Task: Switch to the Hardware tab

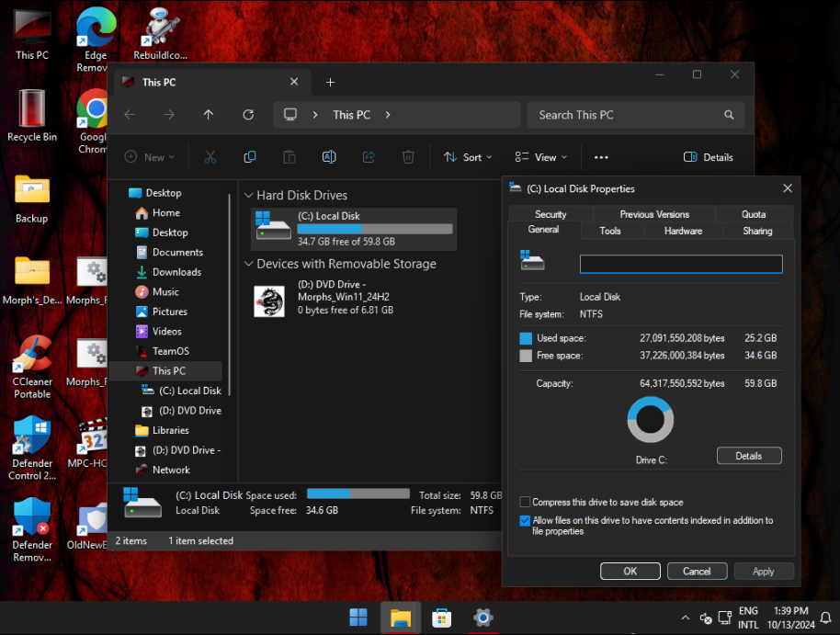Action: [683, 231]
